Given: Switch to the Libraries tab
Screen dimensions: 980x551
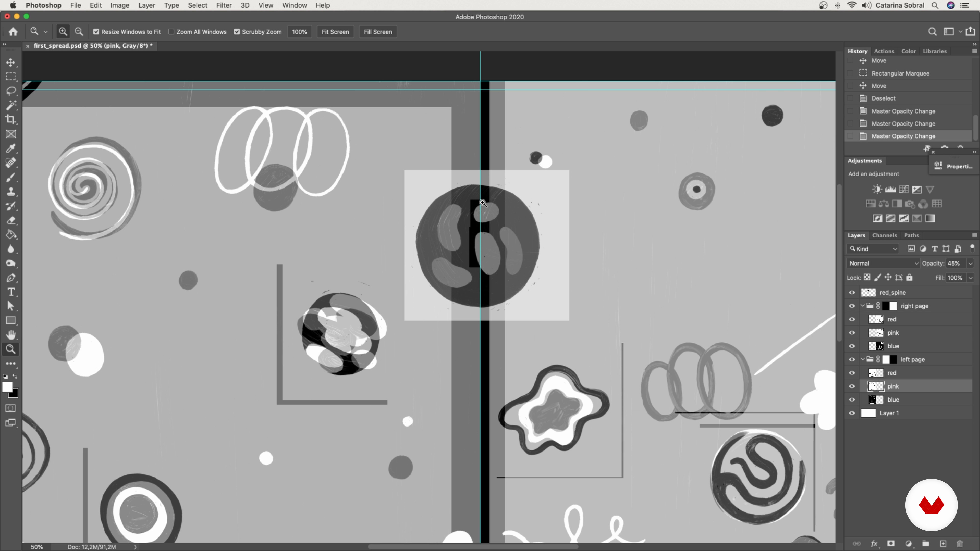Looking at the screenshot, I should click(x=934, y=51).
